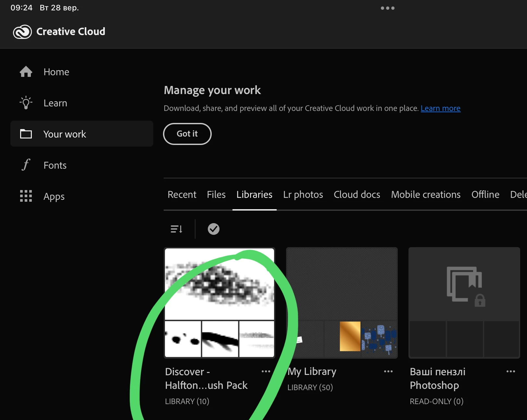Open more options for Ваші пензлі Photoshop
Viewport: 527px width, 420px height.
click(511, 371)
